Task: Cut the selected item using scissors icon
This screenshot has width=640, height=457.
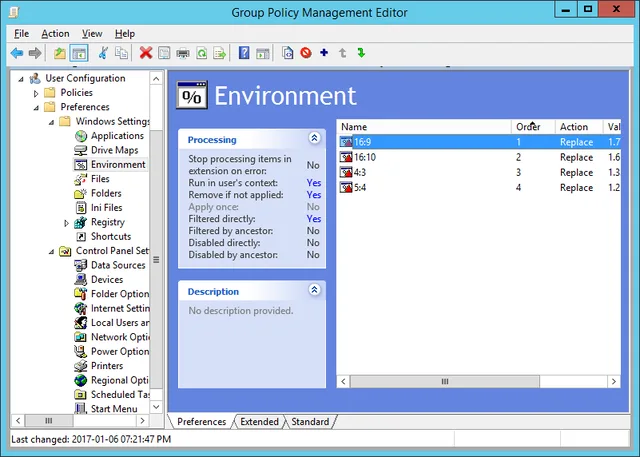Action: pyautogui.click(x=103, y=53)
